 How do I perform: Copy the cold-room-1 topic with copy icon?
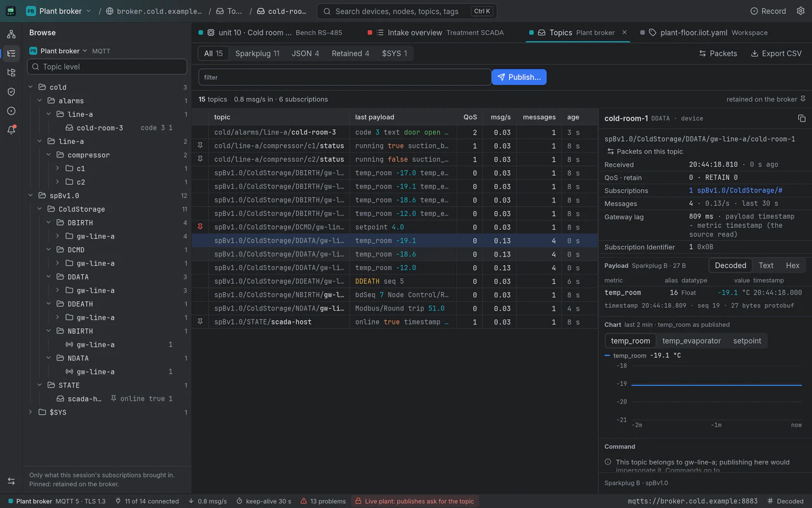coord(801,118)
